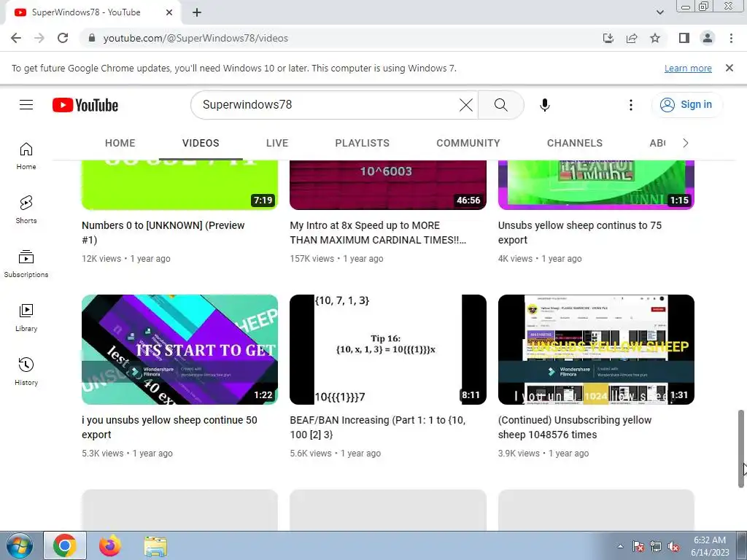The image size is (747, 560).
Task: Click Learn more link in update notice
Action: (688, 68)
